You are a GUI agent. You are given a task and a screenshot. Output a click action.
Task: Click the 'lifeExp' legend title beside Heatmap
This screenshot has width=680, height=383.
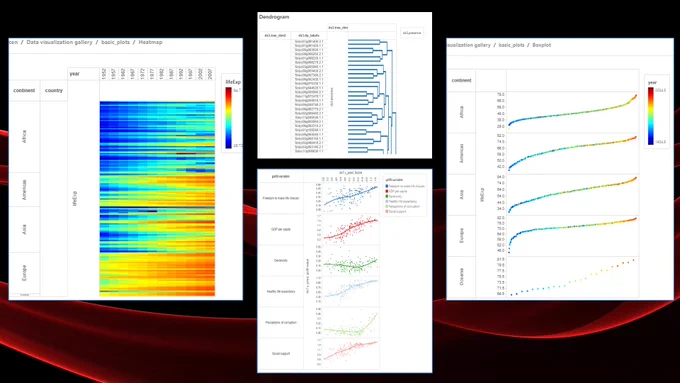[233, 82]
